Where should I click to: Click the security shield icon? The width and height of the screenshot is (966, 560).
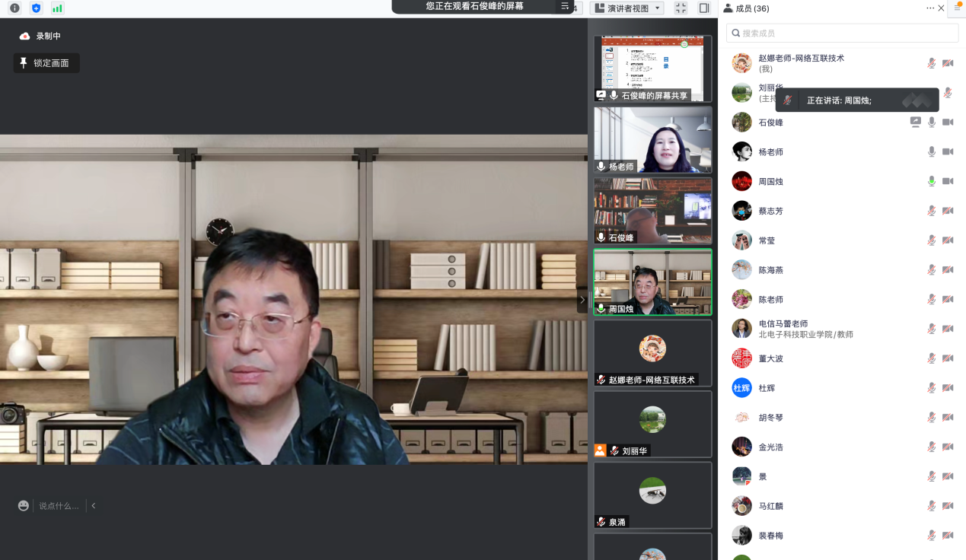coord(35,8)
